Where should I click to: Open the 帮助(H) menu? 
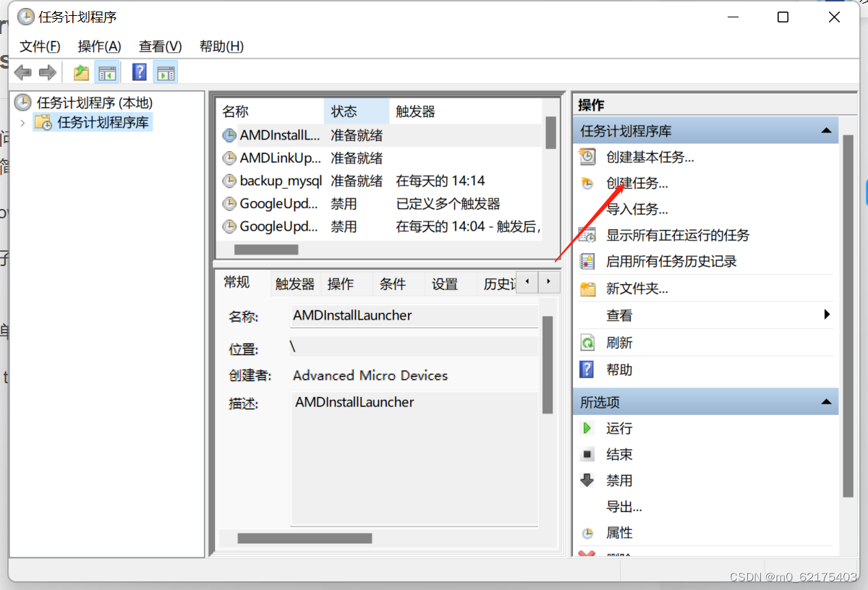[221, 46]
